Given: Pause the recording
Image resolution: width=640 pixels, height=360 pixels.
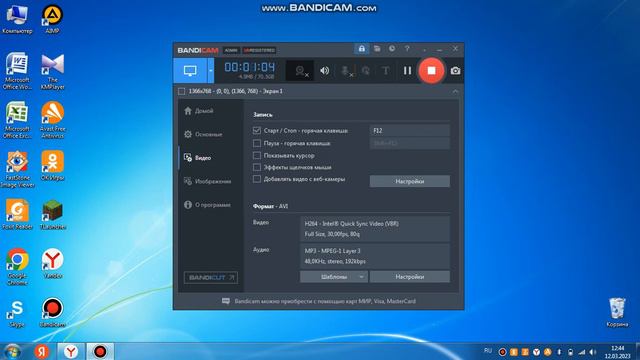Looking at the screenshot, I should click(x=407, y=71).
